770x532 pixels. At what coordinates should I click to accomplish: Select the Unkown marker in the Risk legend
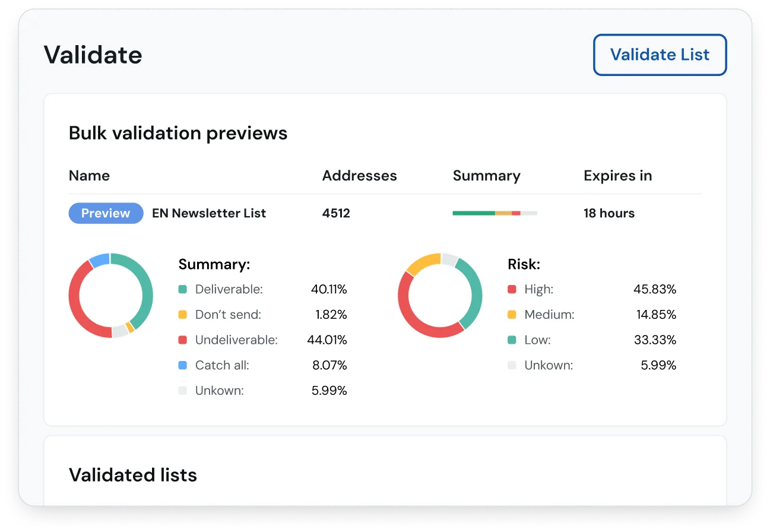pyautogui.click(x=511, y=365)
